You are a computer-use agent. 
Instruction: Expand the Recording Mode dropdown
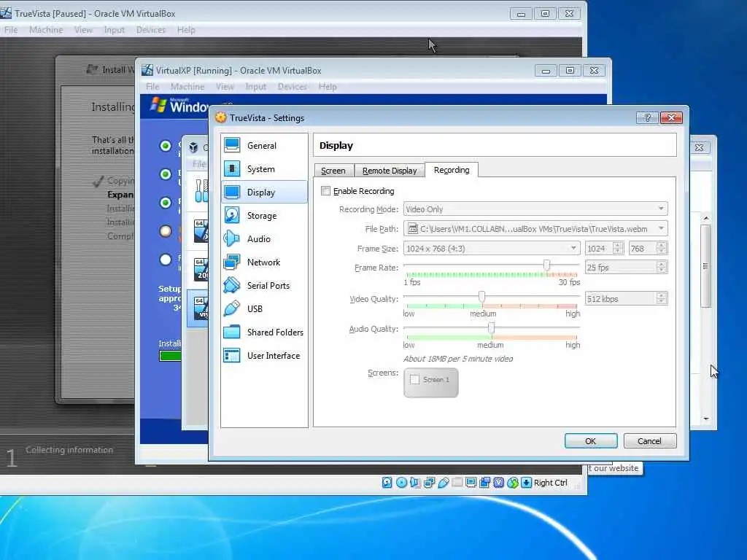point(661,209)
